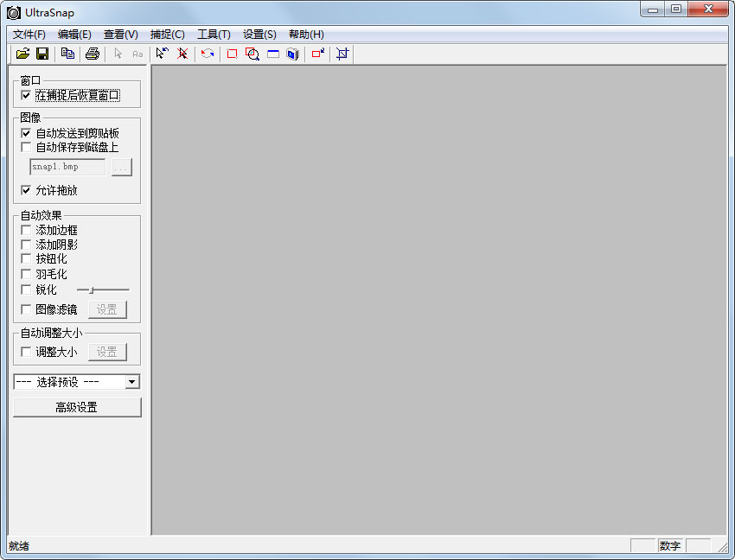Image resolution: width=735 pixels, height=560 pixels.
Task: Open the 捕捉(C) menu
Action: click(168, 35)
